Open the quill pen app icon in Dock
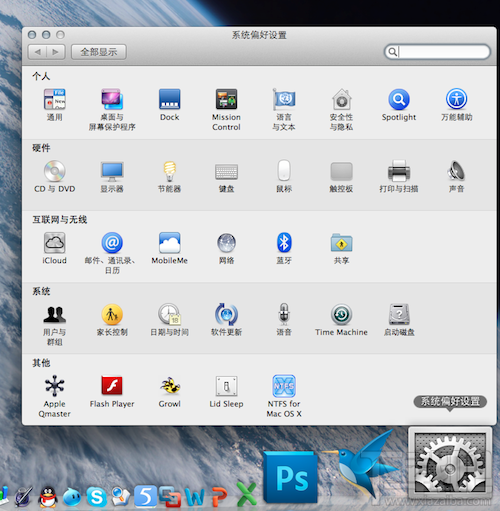500x511 pixels. [23, 497]
